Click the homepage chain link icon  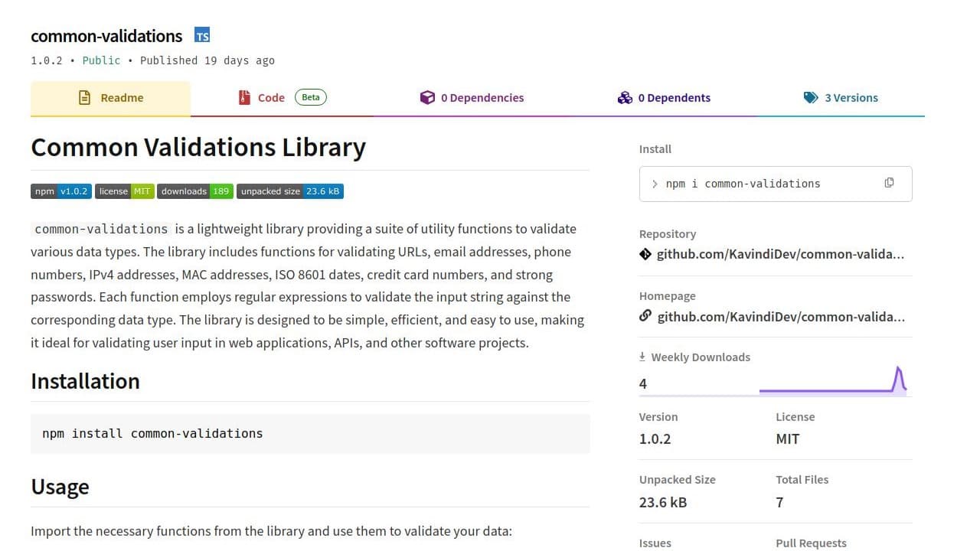point(645,316)
